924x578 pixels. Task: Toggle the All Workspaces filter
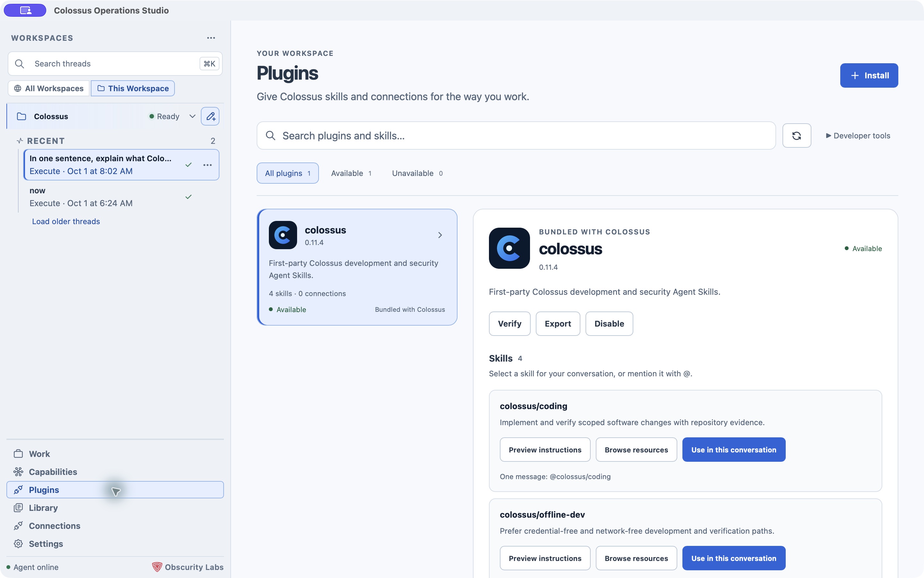click(x=48, y=88)
